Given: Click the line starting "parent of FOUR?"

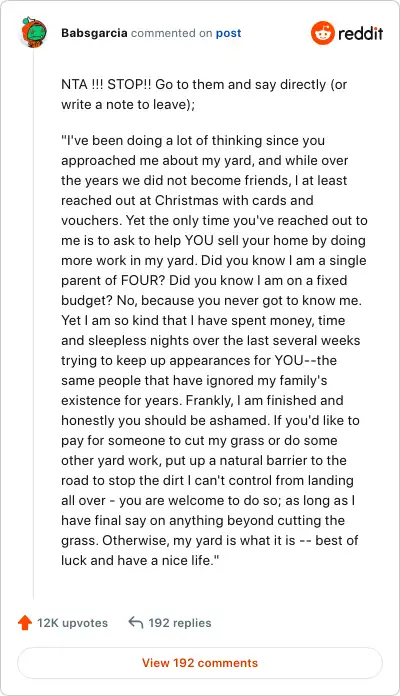Looking at the screenshot, I should tap(204, 280).
